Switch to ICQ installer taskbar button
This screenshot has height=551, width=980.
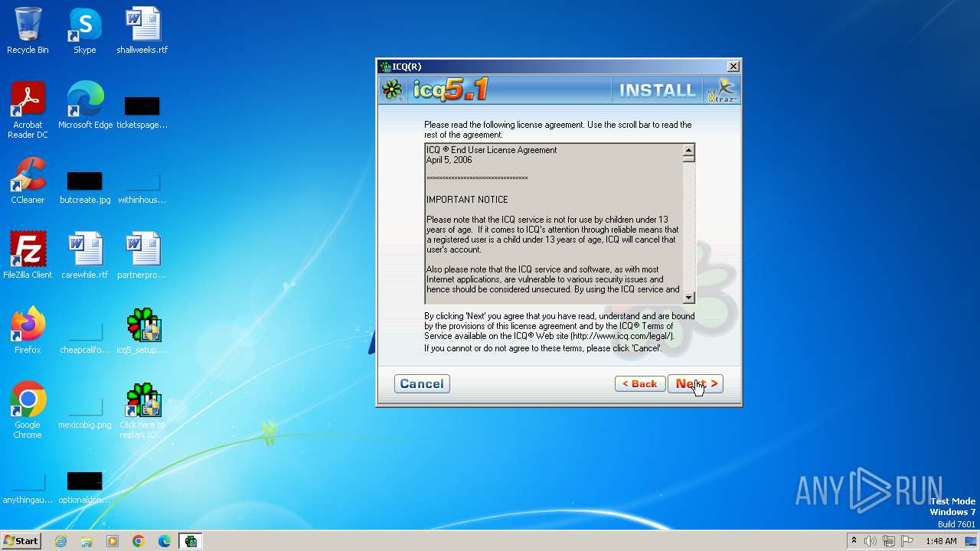pyautogui.click(x=191, y=541)
